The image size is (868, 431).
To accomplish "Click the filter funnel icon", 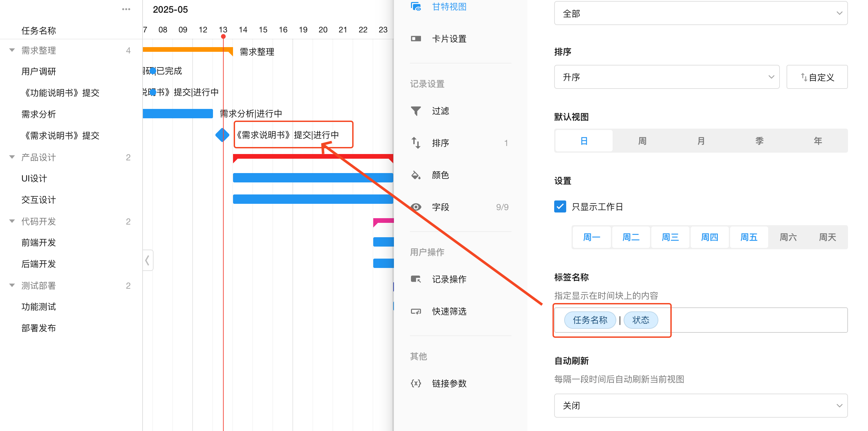I will [x=416, y=111].
